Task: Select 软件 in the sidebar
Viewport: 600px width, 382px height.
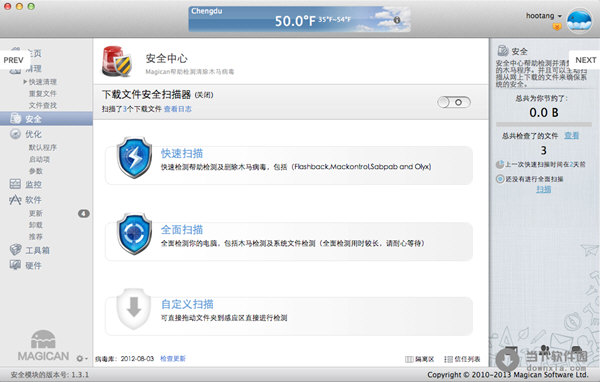Action: 33,199
